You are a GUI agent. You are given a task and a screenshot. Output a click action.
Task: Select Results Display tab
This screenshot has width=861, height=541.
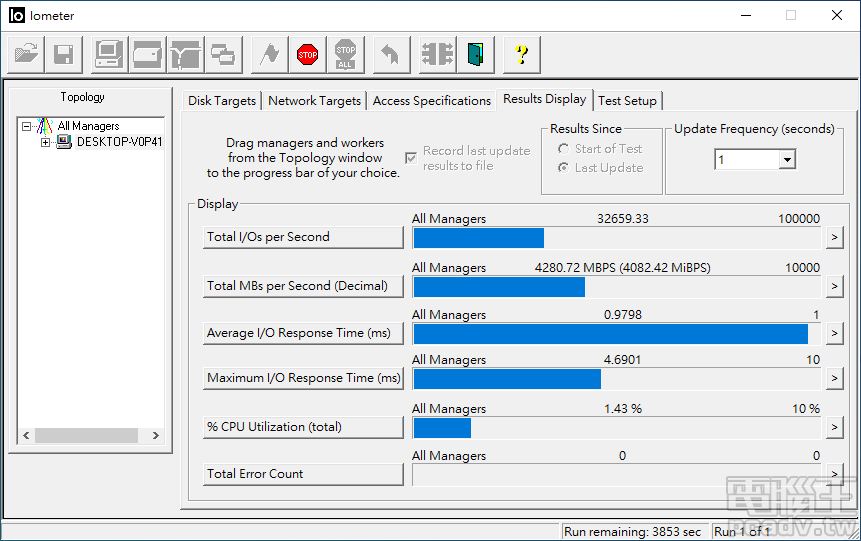pos(545,99)
